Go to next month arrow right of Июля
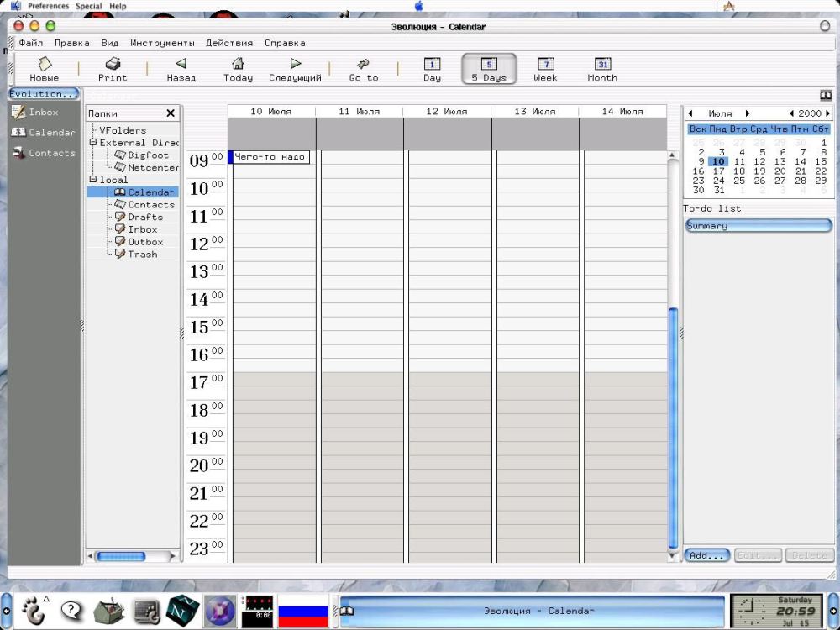Viewport: 840px width, 630px height. (x=748, y=113)
